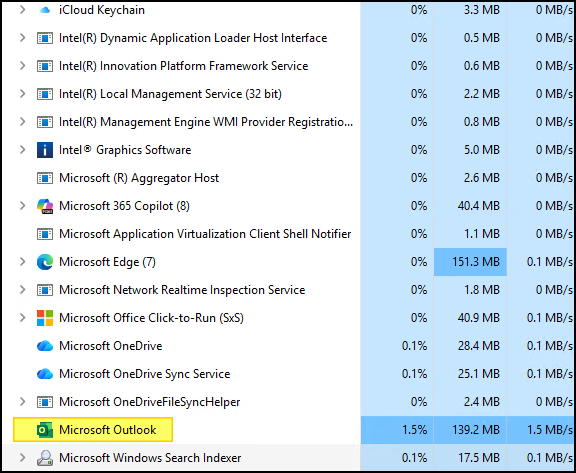Screen dimensions: 576x473
Task: Expand Microsoft 365 Copilot (8) processes
Action: click(22, 206)
